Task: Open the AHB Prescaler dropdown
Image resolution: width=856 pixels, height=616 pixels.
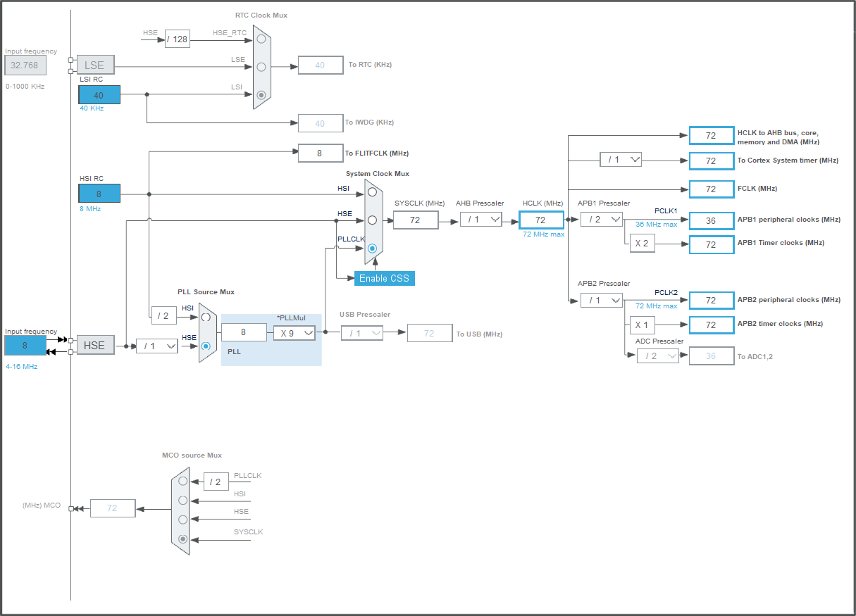Action: click(481, 220)
